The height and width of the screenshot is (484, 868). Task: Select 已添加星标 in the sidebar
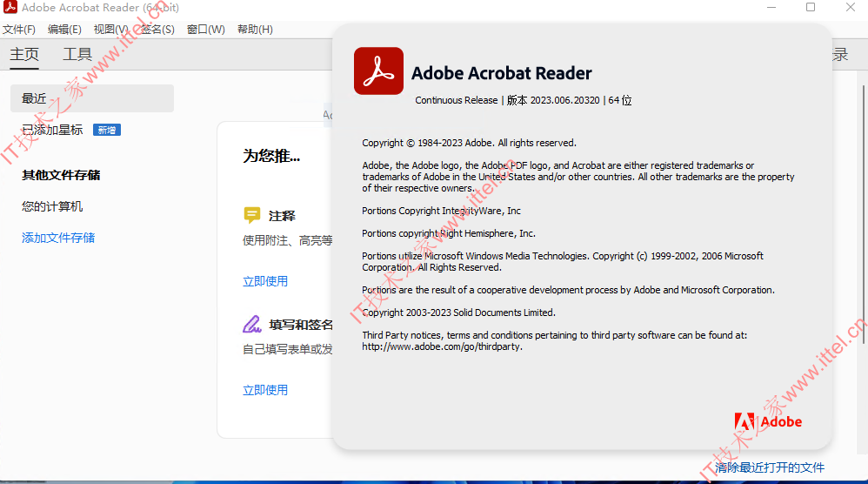[x=52, y=130]
